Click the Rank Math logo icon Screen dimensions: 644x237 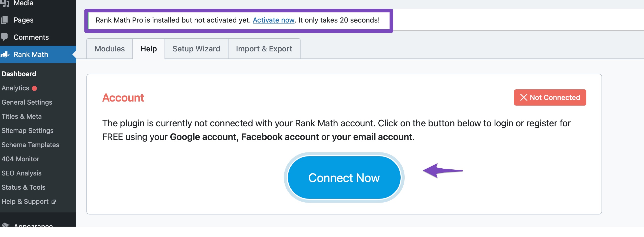click(x=5, y=54)
